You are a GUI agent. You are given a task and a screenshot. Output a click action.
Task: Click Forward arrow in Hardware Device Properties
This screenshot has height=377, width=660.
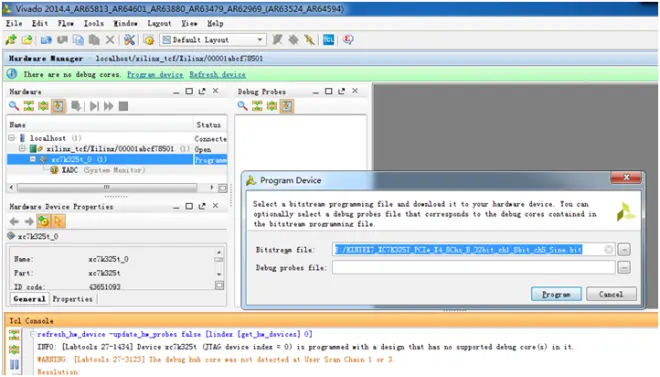click(x=29, y=221)
